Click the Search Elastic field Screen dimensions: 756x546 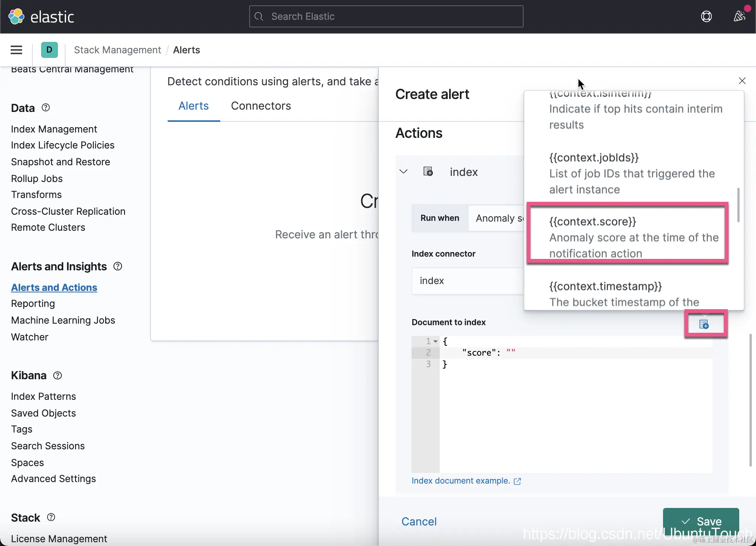pyautogui.click(x=386, y=16)
